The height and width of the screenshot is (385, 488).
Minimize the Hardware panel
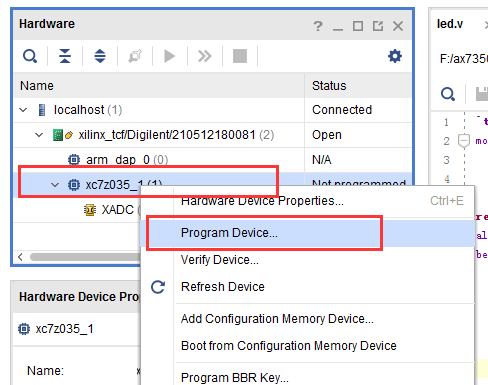pos(338,29)
